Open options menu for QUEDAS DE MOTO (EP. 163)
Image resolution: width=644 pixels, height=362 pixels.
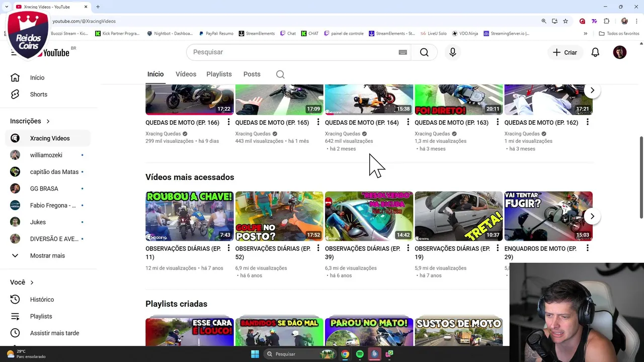498,122
